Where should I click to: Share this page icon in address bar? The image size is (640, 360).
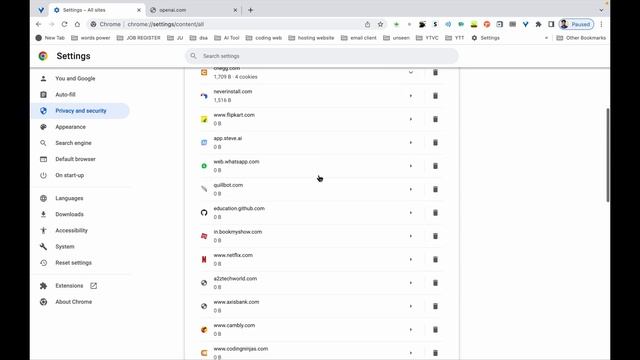tap(367, 24)
